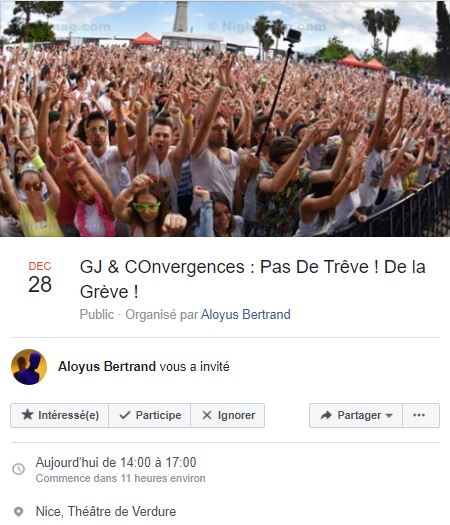Open the three-dots more options menu
450x525 pixels.
coord(421,415)
